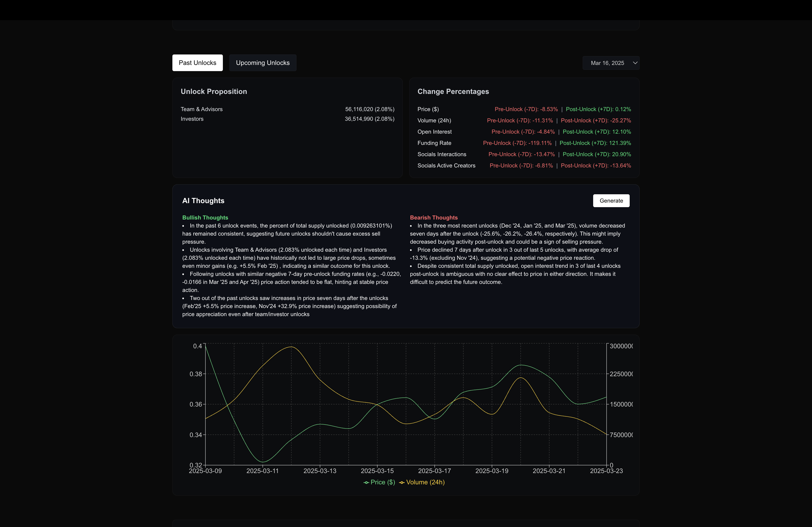Image resolution: width=812 pixels, height=527 pixels.
Task: Click the 2025-03-21 x-axis date label
Action: tap(549, 471)
